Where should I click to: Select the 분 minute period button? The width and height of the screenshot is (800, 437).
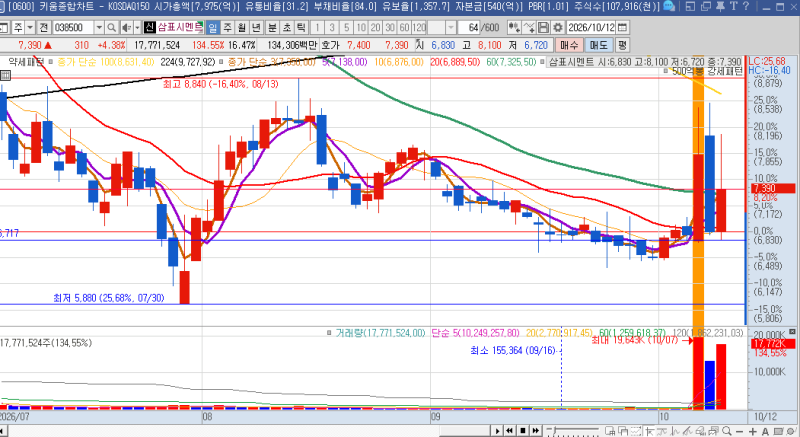coord(273,28)
